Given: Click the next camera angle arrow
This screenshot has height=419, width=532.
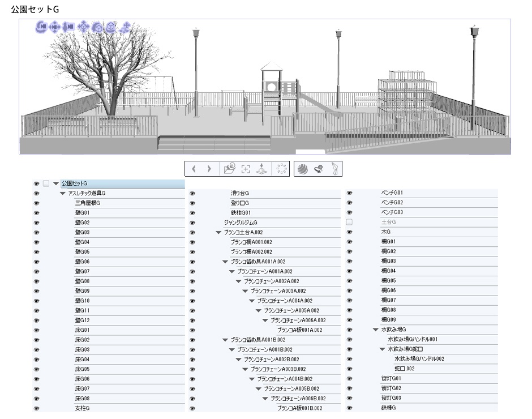Looking at the screenshot, I should click(x=208, y=169).
